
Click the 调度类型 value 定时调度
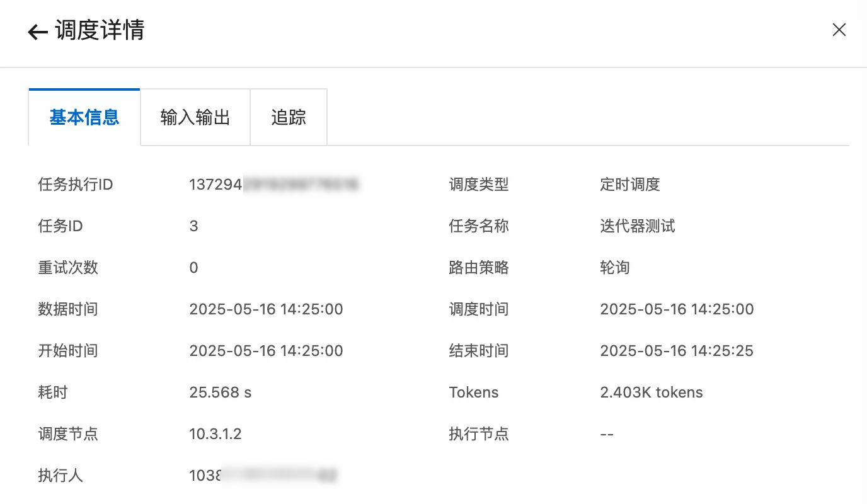coord(630,185)
